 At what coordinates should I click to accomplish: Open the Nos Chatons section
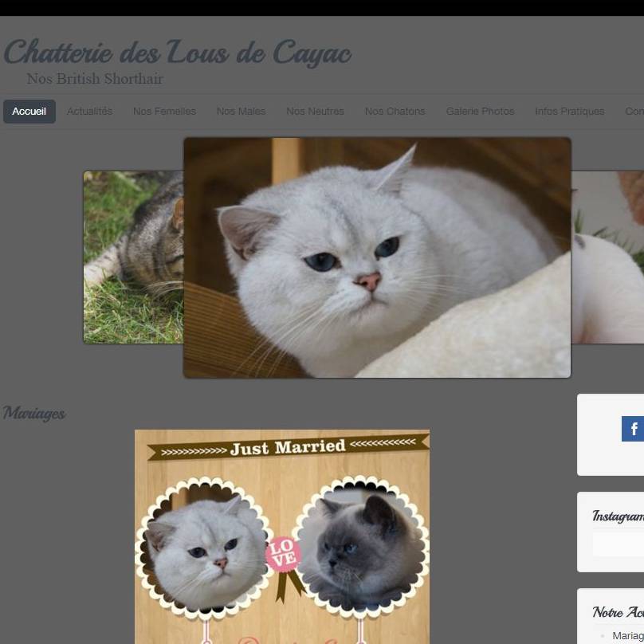(395, 112)
